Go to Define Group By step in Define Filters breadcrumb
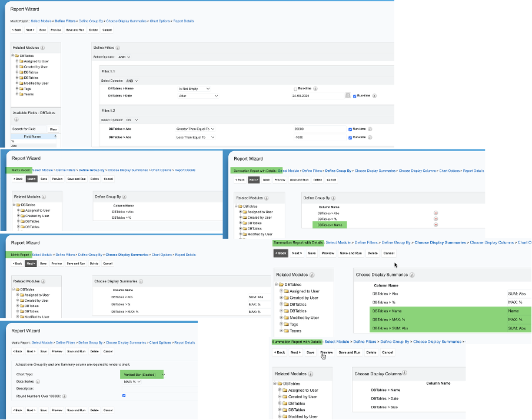Viewport: 532px width, 420px height. coord(91,21)
